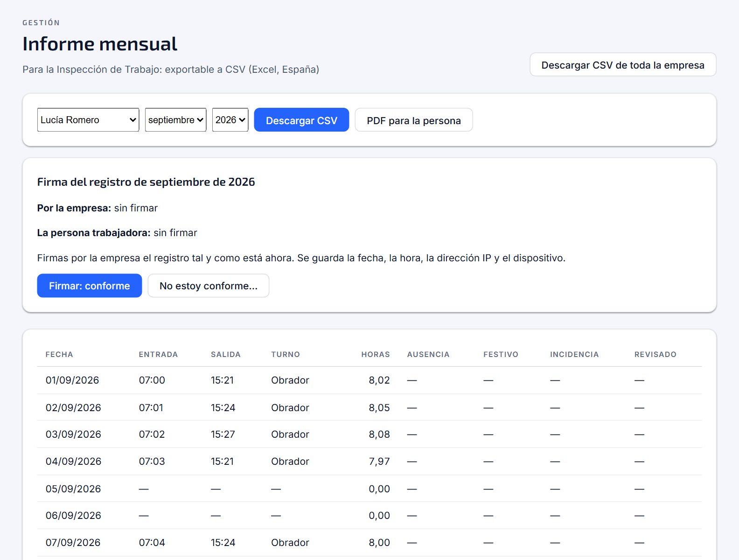Select the date 05/09/2026 in the table
The height and width of the screenshot is (560, 739).
click(73, 489)
